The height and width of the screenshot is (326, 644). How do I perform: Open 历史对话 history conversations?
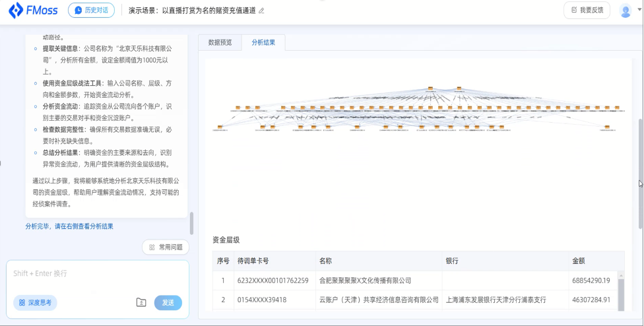tap(91, 11)
